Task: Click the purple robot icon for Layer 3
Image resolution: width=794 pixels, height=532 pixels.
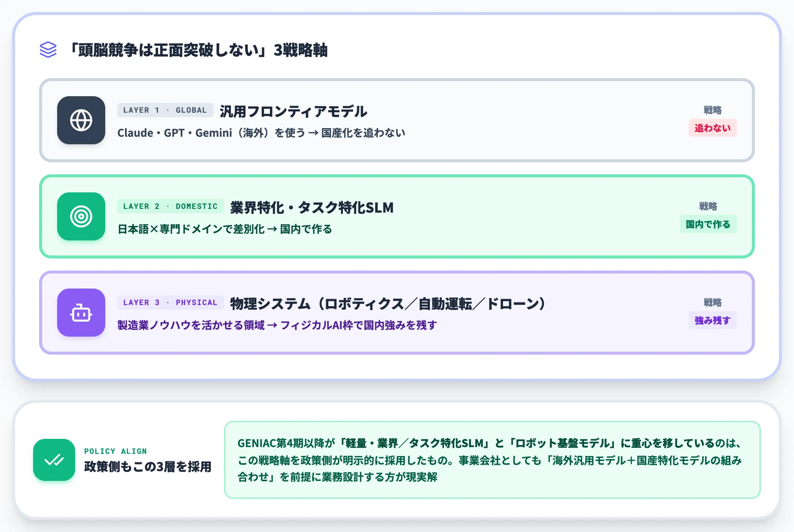Action: click(81, 313)
